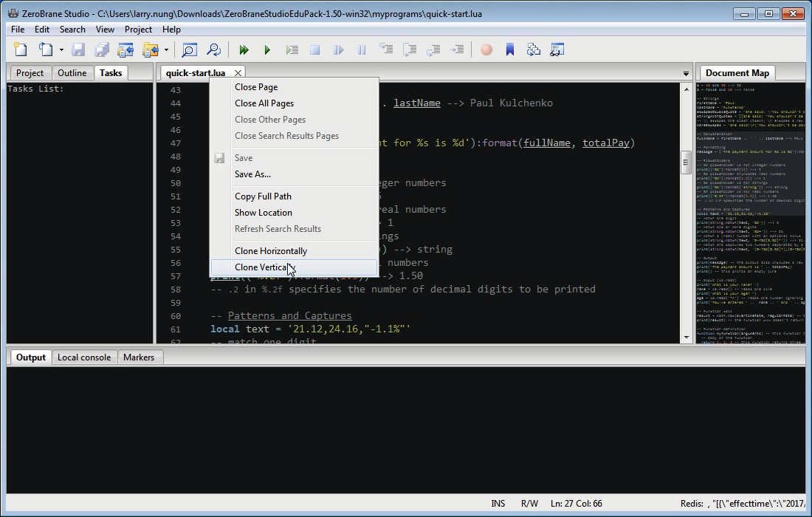Click the Save All toolbar icon
The image size is (812, 517).
click(x=102, y=49)
